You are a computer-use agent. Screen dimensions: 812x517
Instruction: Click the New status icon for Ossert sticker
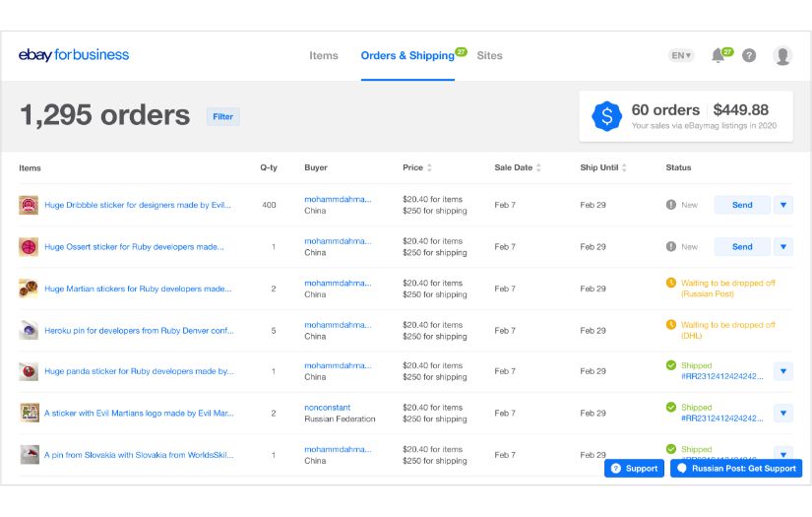pos(671,246)
